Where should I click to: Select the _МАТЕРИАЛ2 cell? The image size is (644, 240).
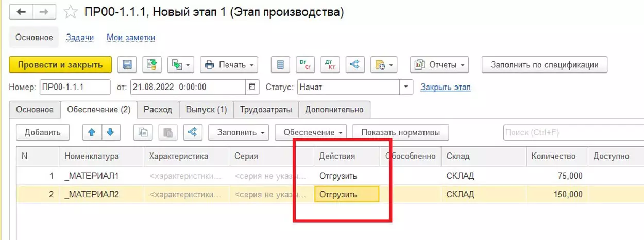tap(101, 194)
